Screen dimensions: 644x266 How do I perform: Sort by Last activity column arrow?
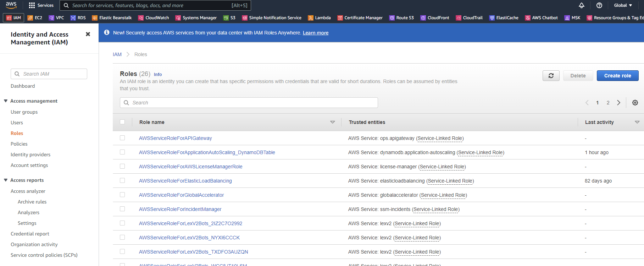tap(637, 122)
